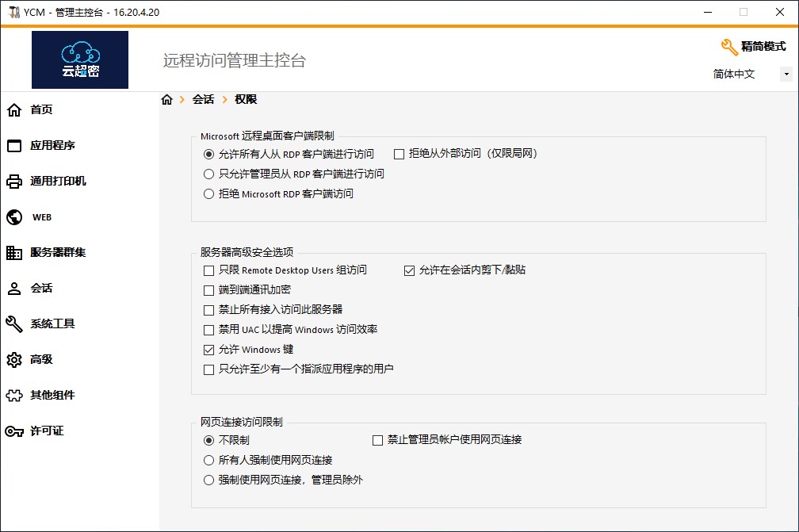Viewport: 799px width, 532px height.
Task: Select 所有人强制使用网页连接 radio
Action: 208,460
